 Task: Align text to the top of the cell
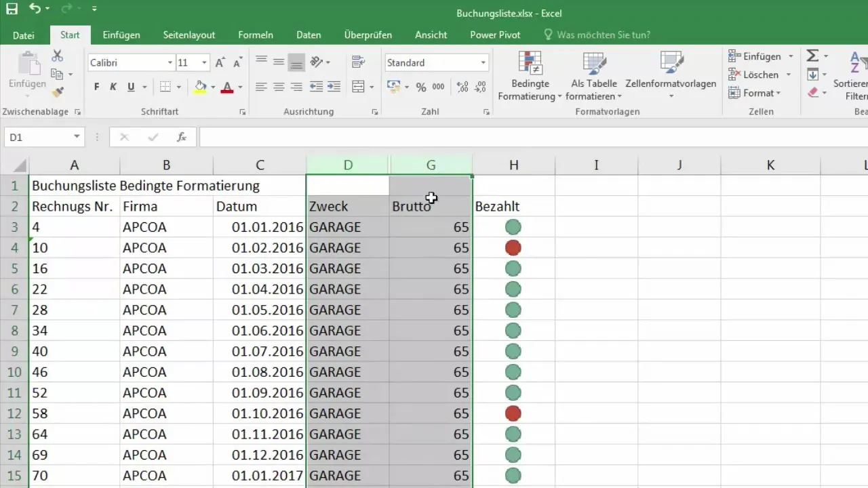(261, 61)
